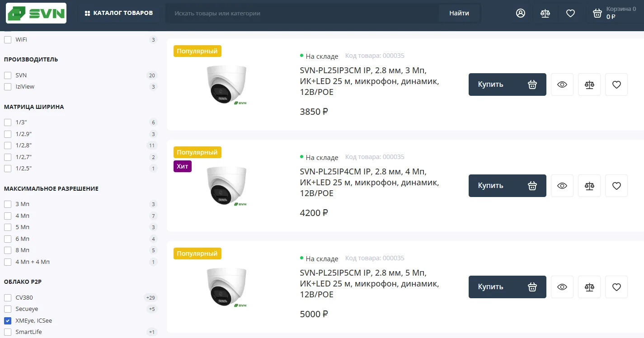Open the SVN-PL25IP4CM product title link
644x338 pixels.
(x=370, y=183)
